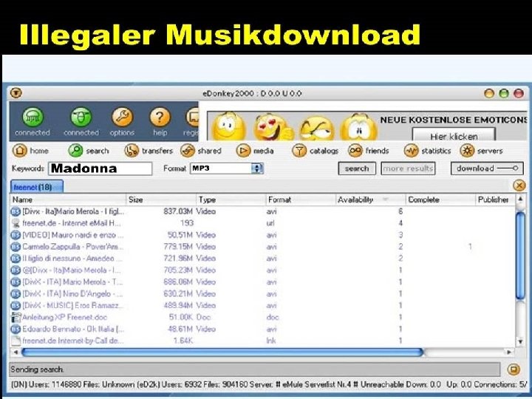Open the catalogs section

[x=316, y=151]
